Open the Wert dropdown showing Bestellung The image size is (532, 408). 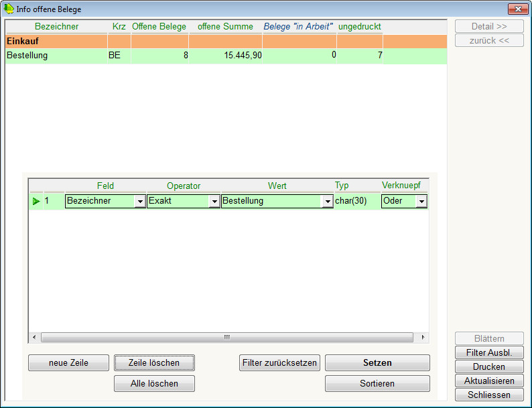(x=327, y=201)
